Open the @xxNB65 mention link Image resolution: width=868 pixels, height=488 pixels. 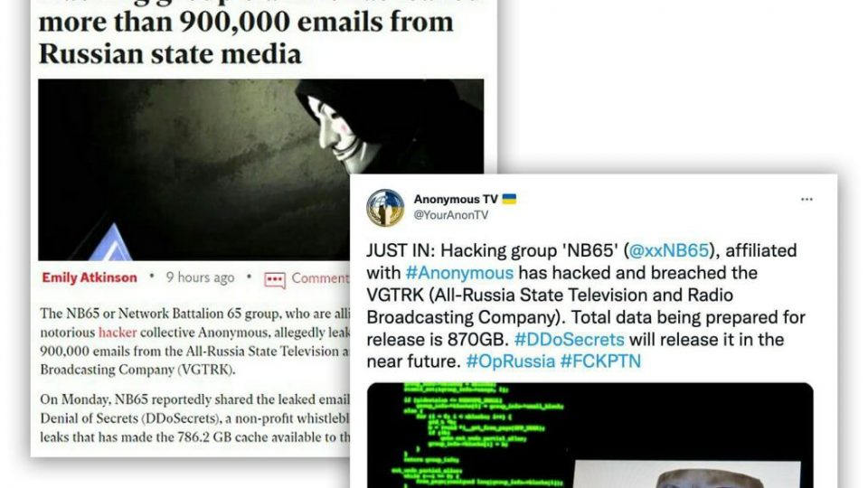669,250
